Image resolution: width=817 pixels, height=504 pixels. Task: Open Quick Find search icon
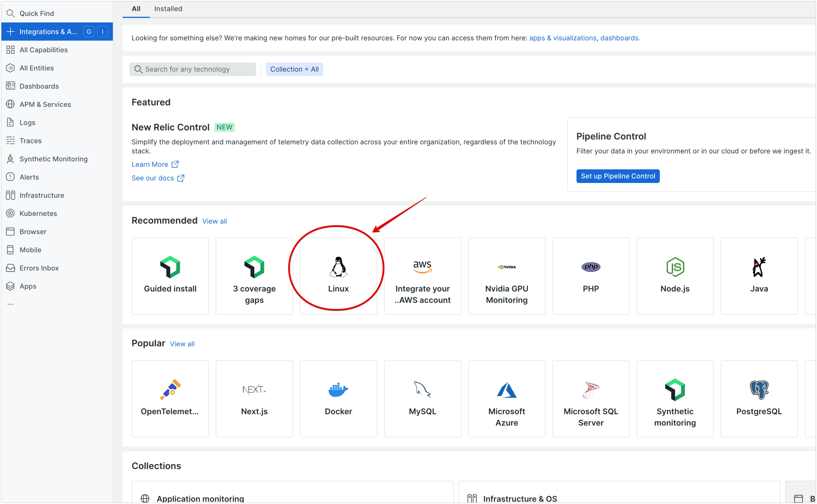point(10,13)
